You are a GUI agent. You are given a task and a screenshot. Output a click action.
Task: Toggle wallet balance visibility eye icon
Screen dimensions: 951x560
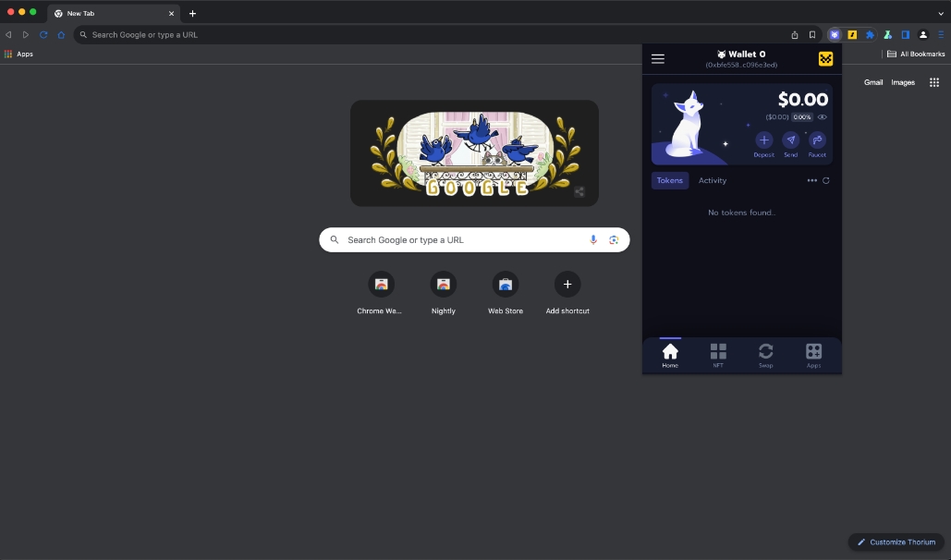(822, 117)
